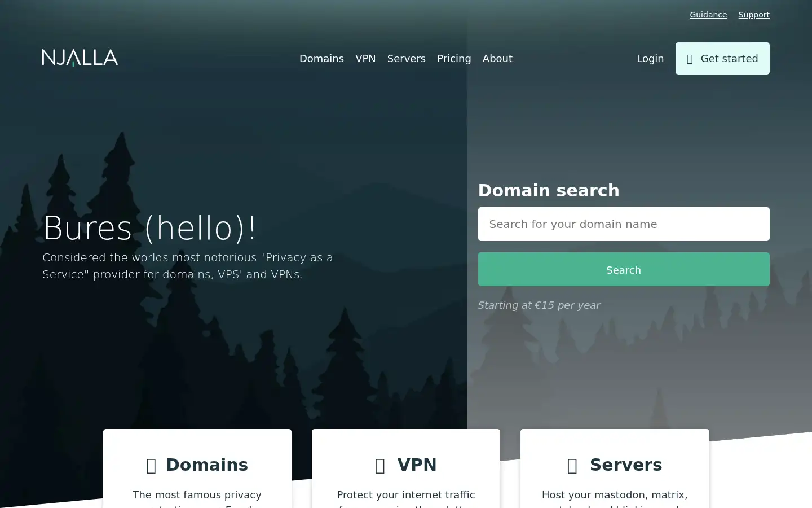Click the Njalla logo
812x508 pixels.
coord(80,58)
